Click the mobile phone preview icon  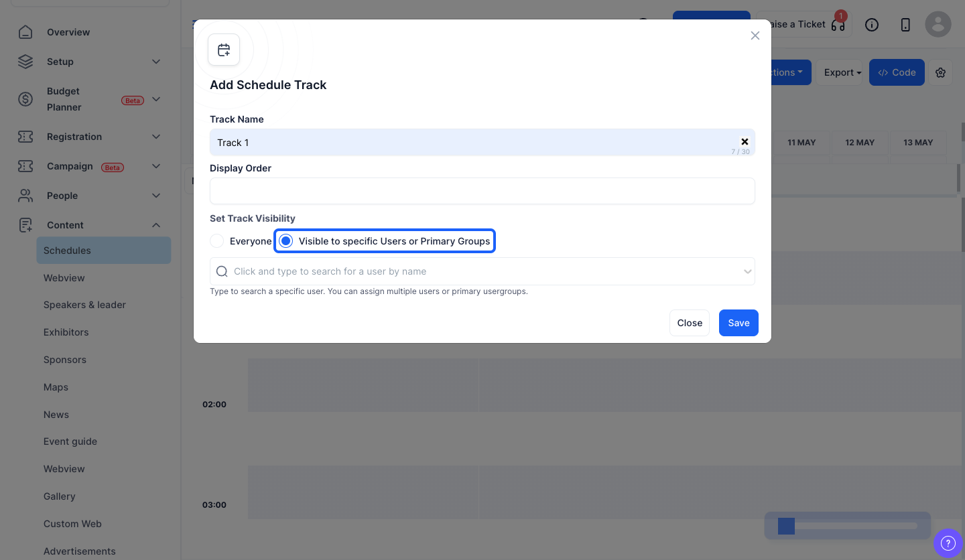click(905, 25)
